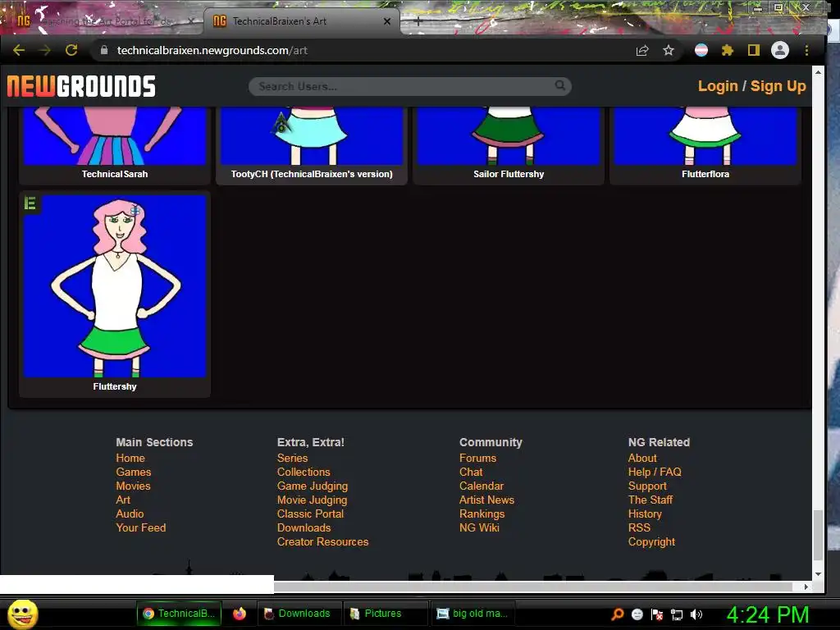
Task: Open the Sailor Fluttershy artwork
Action: coord(509,144)
